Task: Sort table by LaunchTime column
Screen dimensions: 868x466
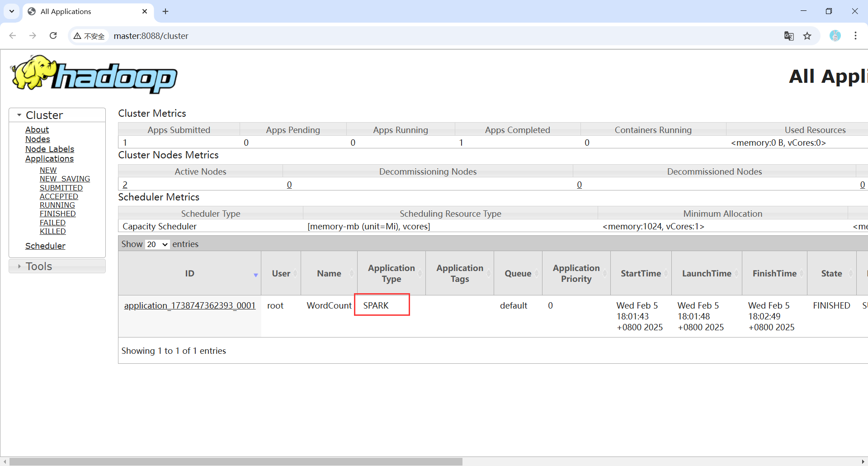Action: (x=707, y=273)
